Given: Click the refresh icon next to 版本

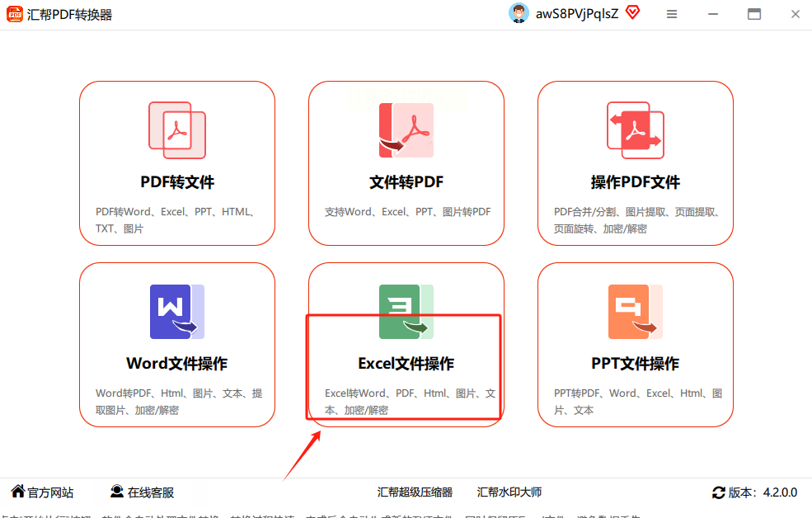Looking at the screenshot, I should [x=719, y=492].
